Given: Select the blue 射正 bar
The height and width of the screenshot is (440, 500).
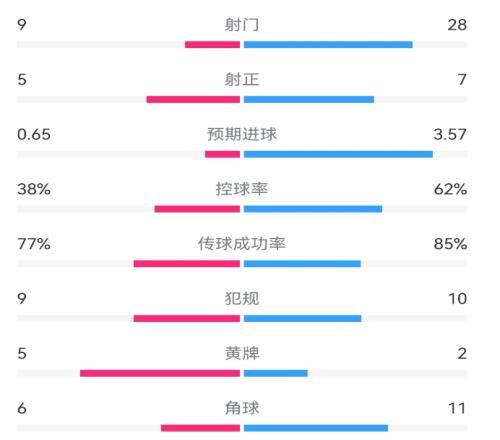Looking at the screenshot, I should click(309, 99).
